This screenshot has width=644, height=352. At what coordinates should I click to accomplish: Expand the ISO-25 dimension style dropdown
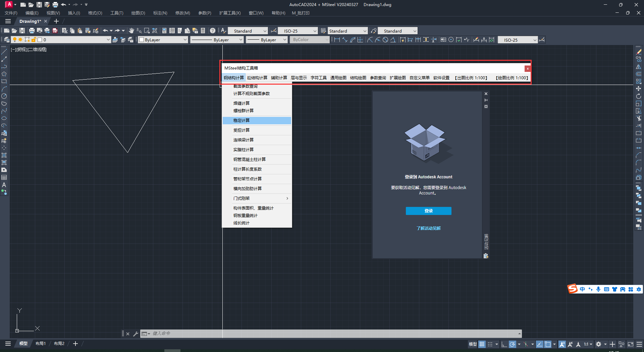[315, 31]
